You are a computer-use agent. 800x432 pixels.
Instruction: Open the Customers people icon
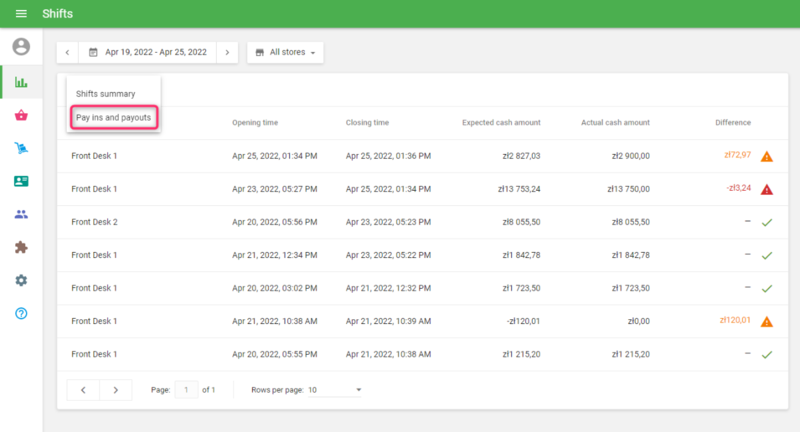(21, 214)
